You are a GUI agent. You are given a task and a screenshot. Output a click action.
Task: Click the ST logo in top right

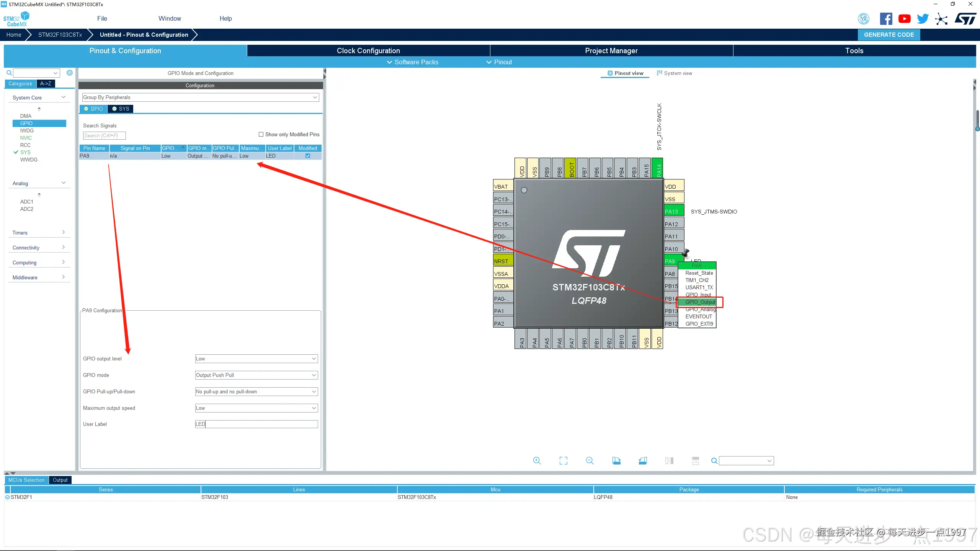coord(965,19)
